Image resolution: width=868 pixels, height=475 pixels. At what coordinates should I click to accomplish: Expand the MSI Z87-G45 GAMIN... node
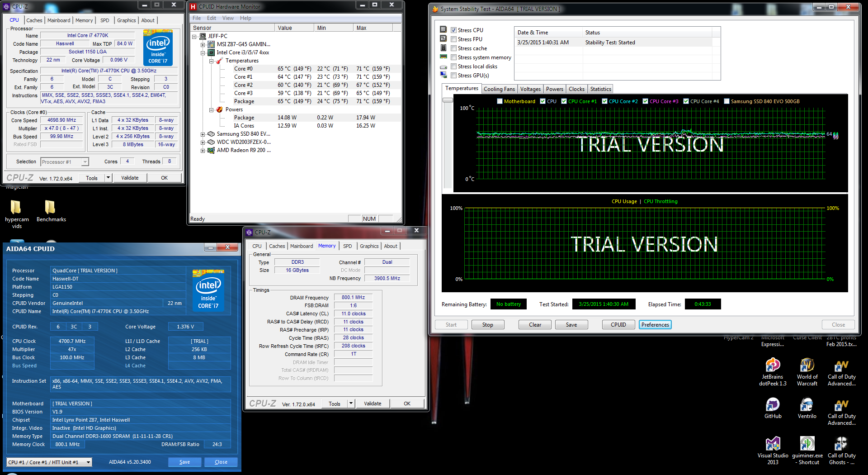coord(203,44)
